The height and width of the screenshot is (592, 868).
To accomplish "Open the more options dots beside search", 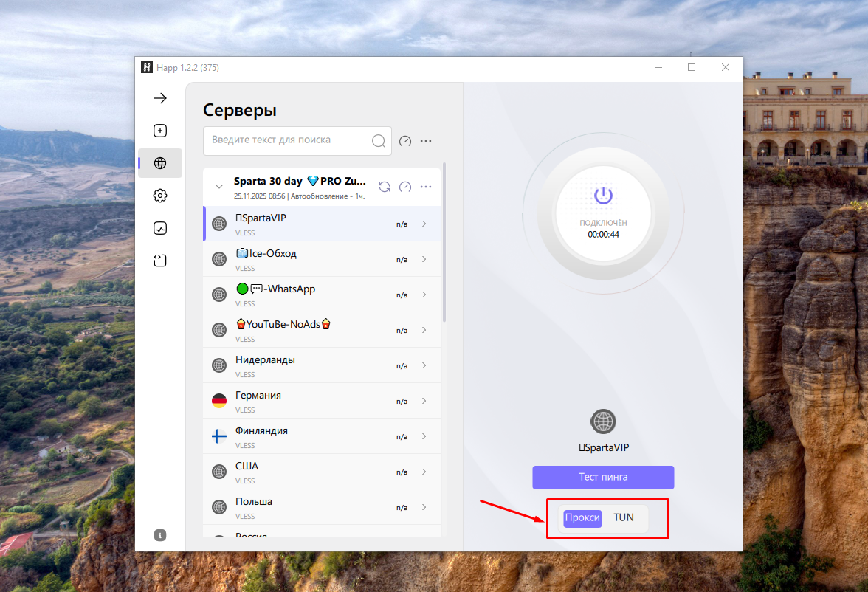I will click(426, 141).
